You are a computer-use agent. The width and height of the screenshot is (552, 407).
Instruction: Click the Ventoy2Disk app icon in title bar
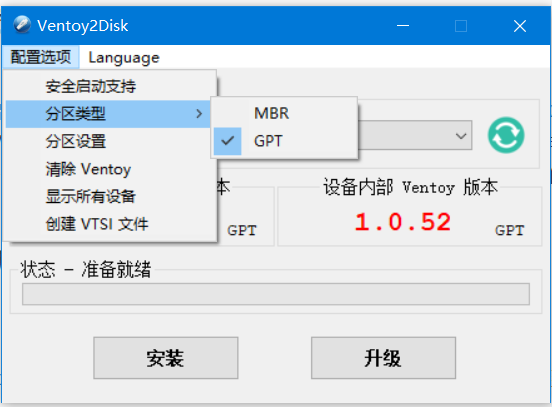[x=22, y=25]
